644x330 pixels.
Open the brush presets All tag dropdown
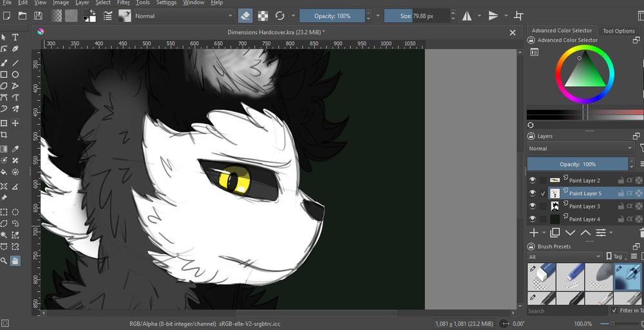(564, 257)
